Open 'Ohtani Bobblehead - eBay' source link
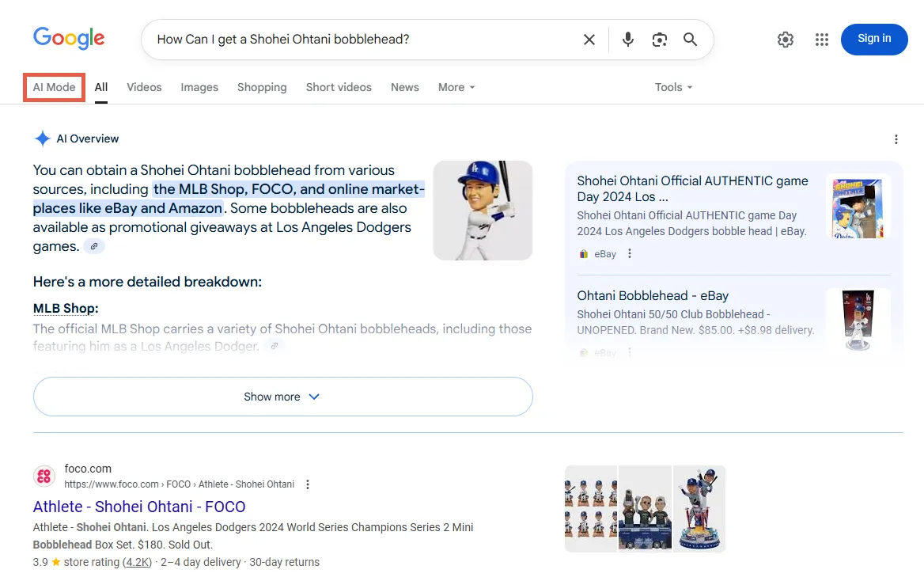Screen dimensions: 924x581 653,295
